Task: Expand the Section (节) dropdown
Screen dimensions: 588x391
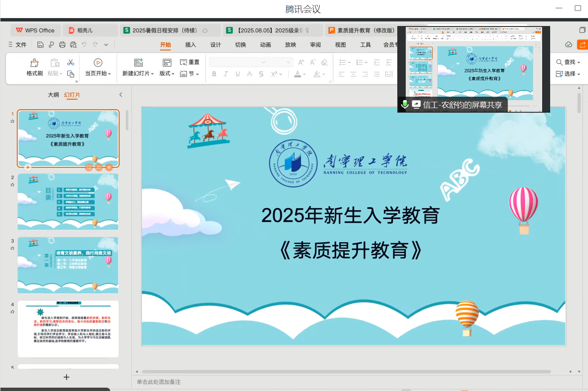Action: point(190,74)
